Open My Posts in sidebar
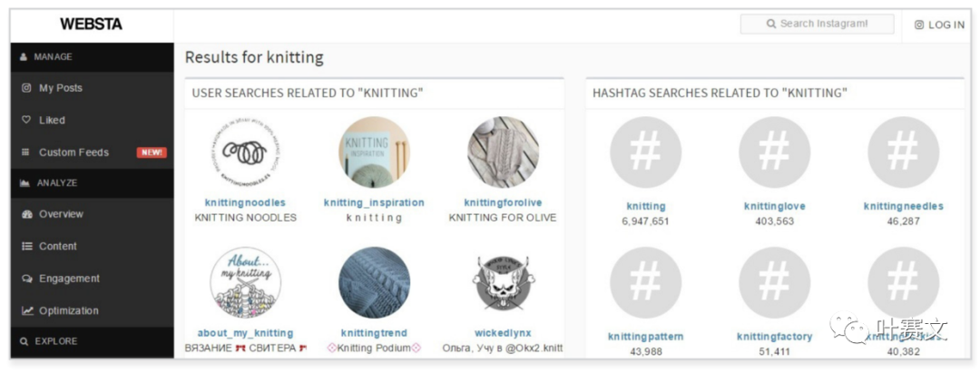 [x=60, y=88]
